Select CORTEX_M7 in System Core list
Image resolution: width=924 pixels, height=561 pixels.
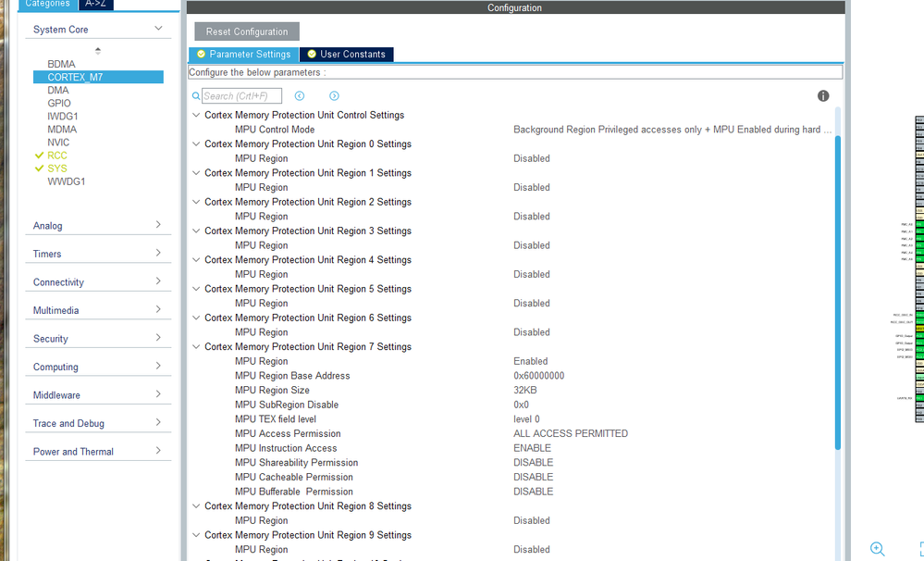(x=98, y=77)
